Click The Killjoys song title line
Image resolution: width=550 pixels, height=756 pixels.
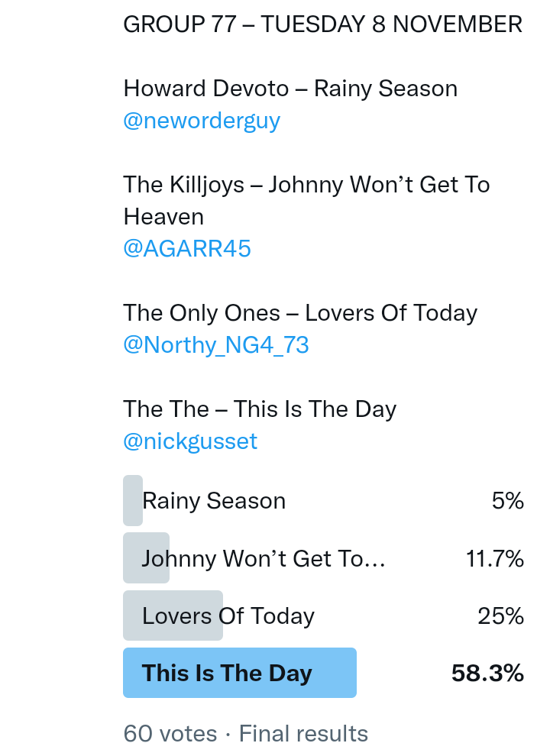pyautogui.click(x=306, y=185)
